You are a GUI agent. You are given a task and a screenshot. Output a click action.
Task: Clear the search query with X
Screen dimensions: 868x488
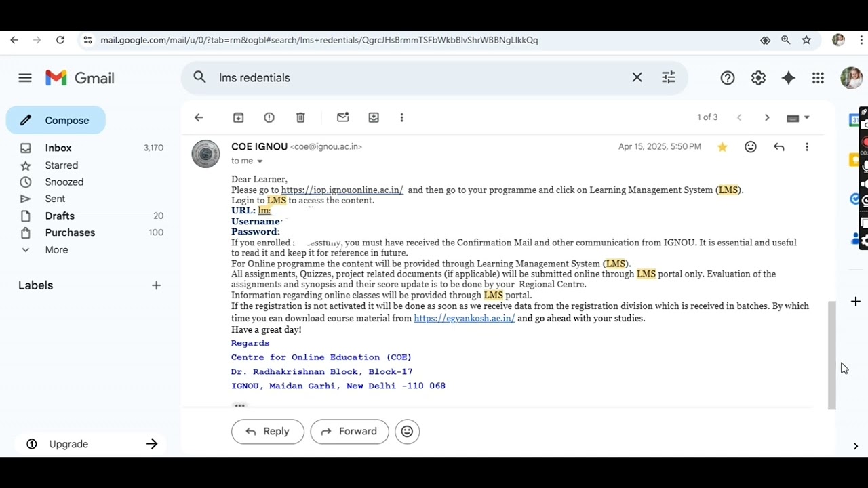point(637,77)
